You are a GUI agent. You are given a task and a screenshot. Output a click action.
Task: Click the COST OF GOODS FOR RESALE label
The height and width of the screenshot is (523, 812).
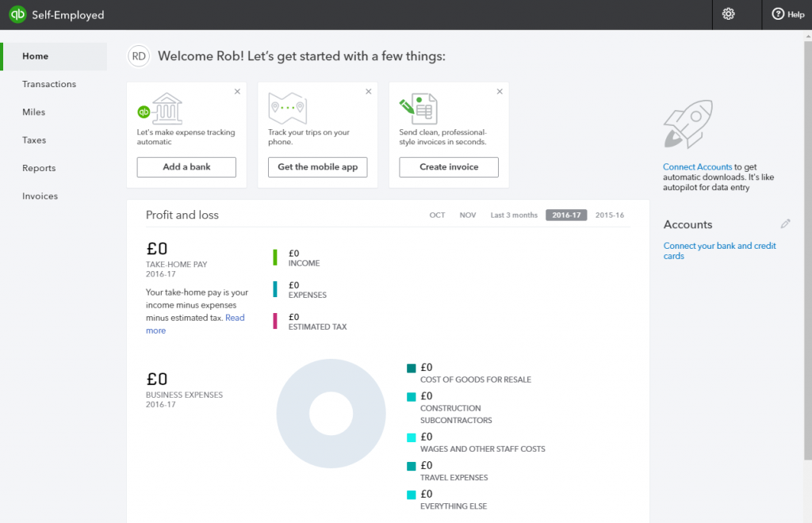point(476,380)
